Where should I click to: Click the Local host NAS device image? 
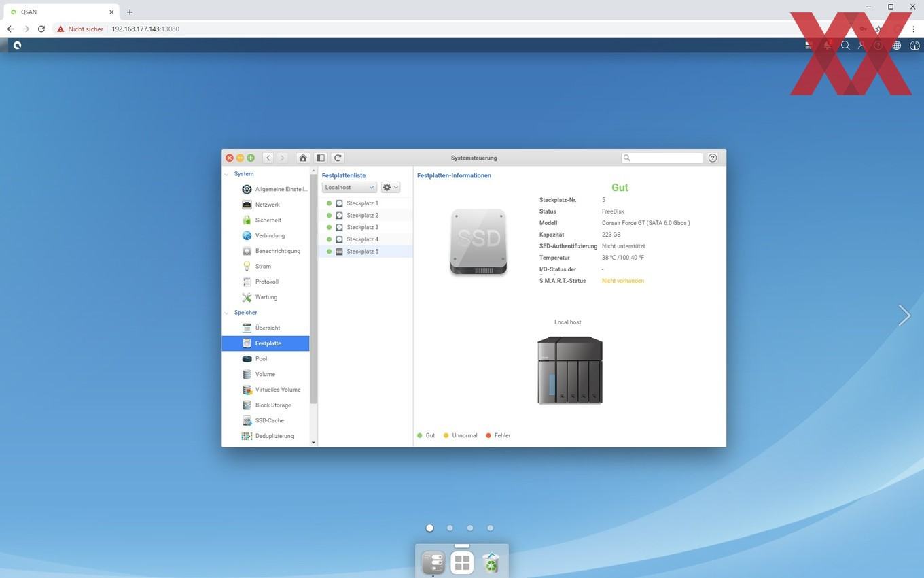point(570,370)
